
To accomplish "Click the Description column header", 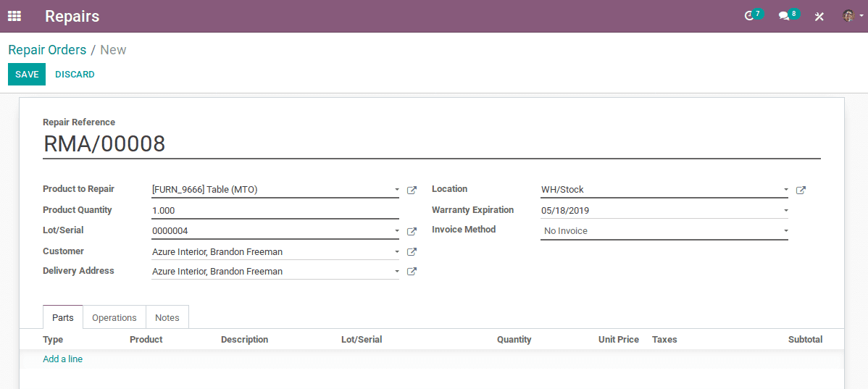I will (x=245, y=339).
